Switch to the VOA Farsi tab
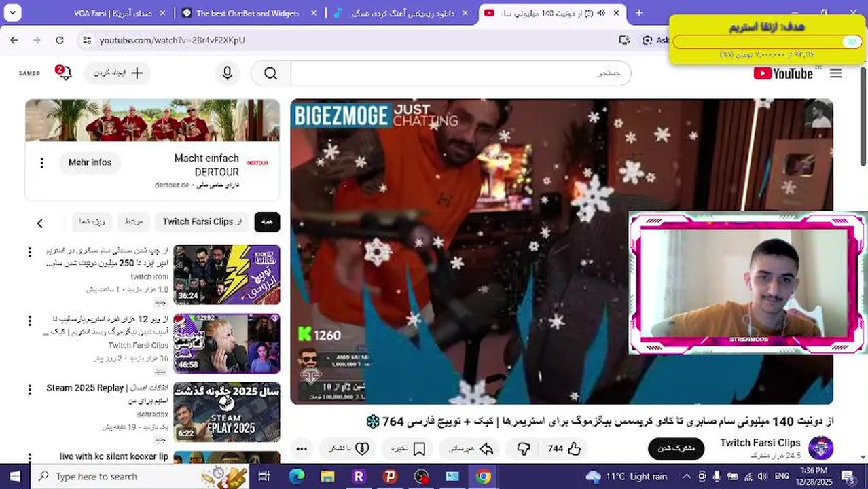 pyautogui.click(x=112, y=13)
